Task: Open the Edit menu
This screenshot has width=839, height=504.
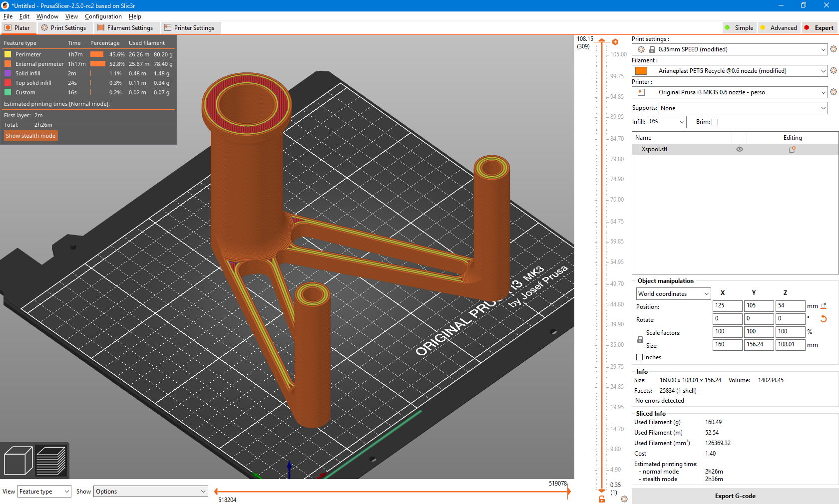Action: click(24, 16)
